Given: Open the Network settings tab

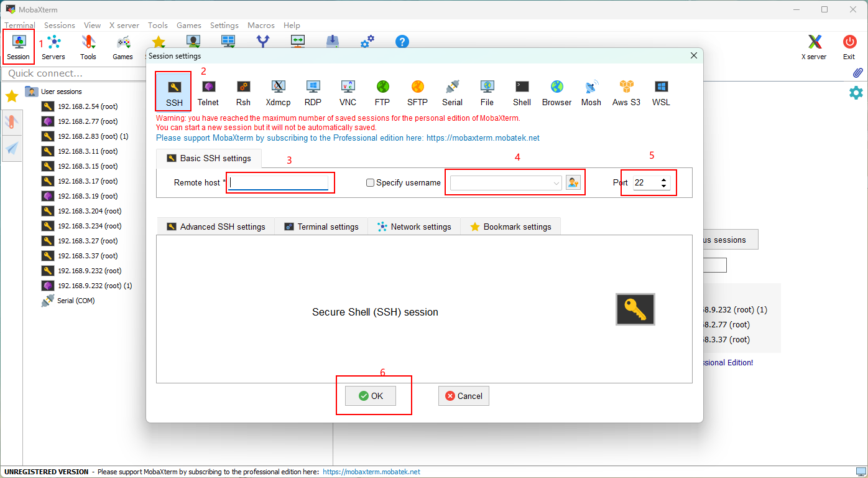Looking at the screenshot, I should click(414, 227).
